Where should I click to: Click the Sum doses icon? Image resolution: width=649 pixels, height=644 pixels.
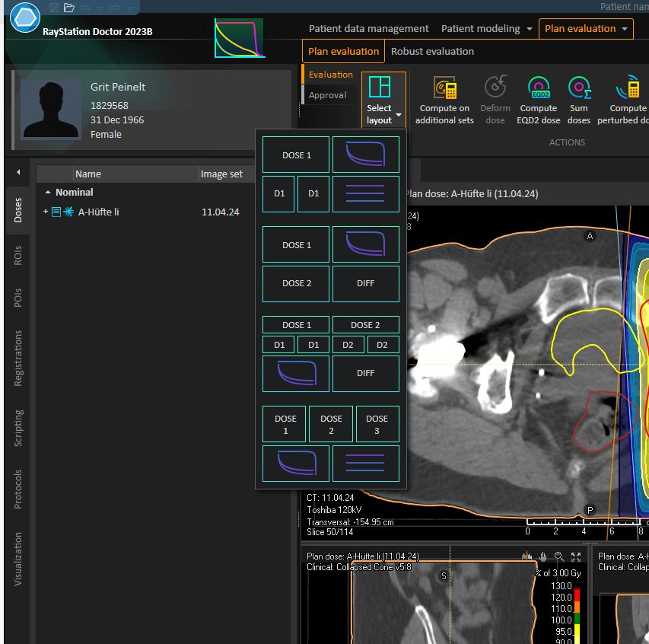pos(580,88)
